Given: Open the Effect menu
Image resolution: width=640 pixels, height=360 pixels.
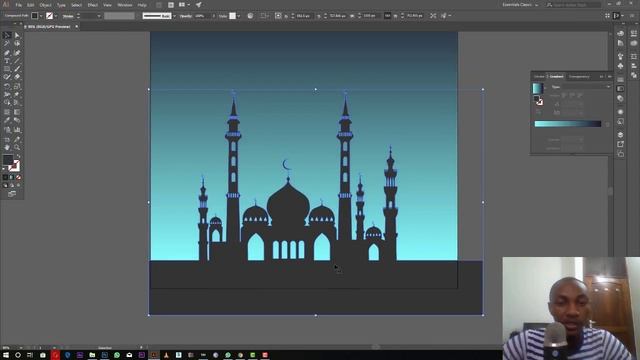Looking at the screenshot, I should coord(93,5).
